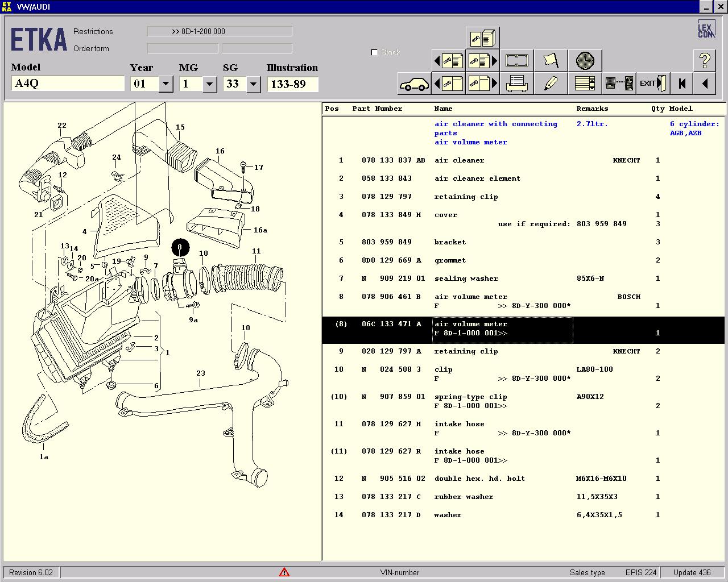Click Update 436 in the status bar
728x582 pixels.
(x=692, y=572)
